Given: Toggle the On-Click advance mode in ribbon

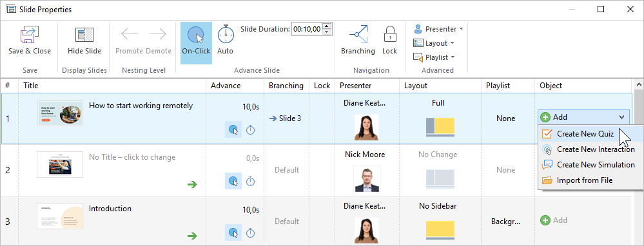Looking at the screenshot, I should pyautogui.click(x=196, y=43).
